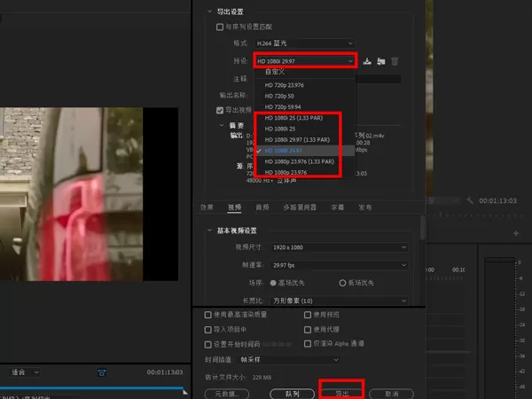Click the import preset icon
Viewport: 532px width, 399px height.
coord(380,61)
